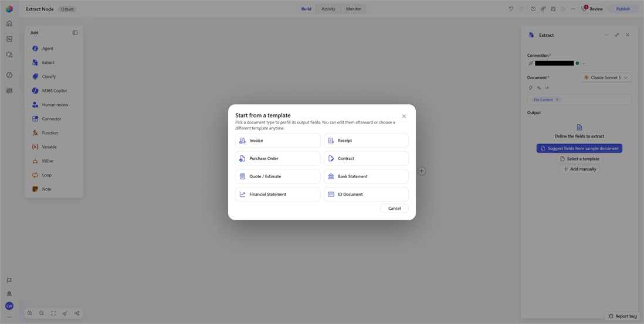The width and height of the screenshot is (644, 324).
Task: Open the Claude Sonnet 5 model dropdown
Action: pyautogui.click(x=606, y=77)
